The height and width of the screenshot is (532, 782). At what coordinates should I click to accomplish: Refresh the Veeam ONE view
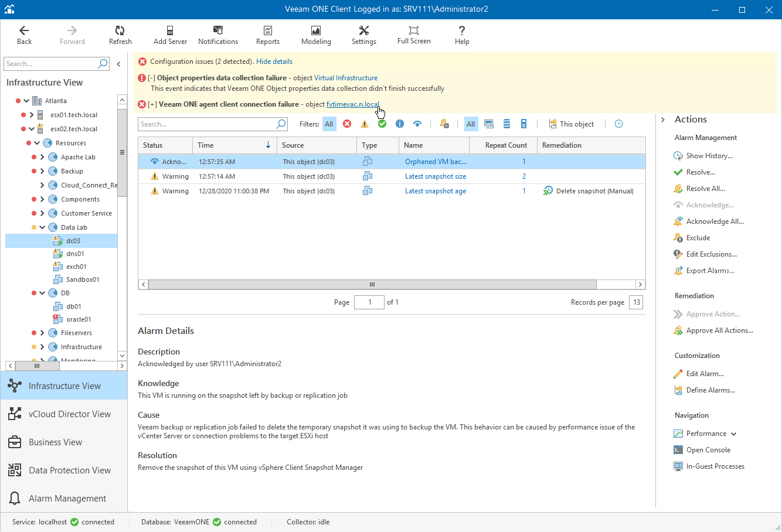(120, 35)
